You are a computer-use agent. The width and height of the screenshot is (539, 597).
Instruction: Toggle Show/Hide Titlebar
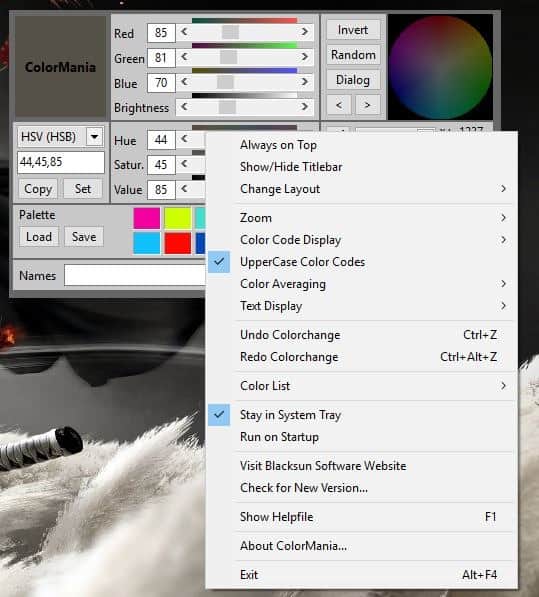tap(361, 167)
